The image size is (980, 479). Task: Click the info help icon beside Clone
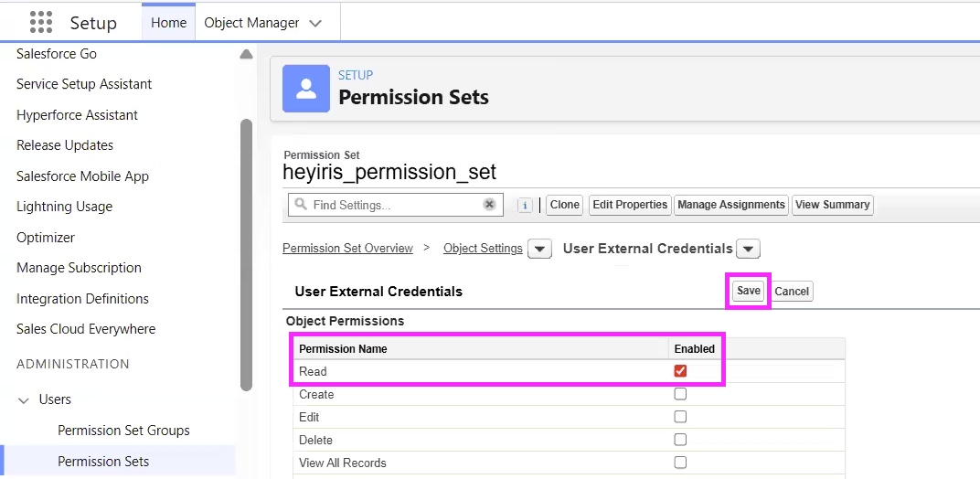tap(525, 205)
